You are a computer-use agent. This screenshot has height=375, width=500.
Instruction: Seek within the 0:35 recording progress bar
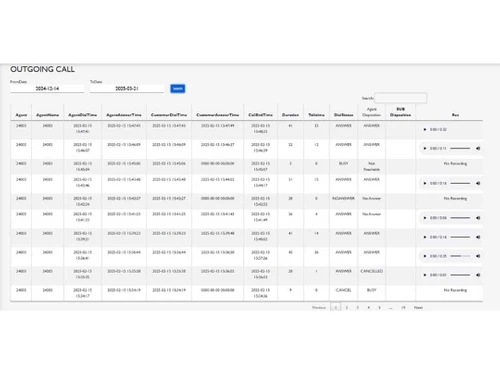click(x=460, y=256)
